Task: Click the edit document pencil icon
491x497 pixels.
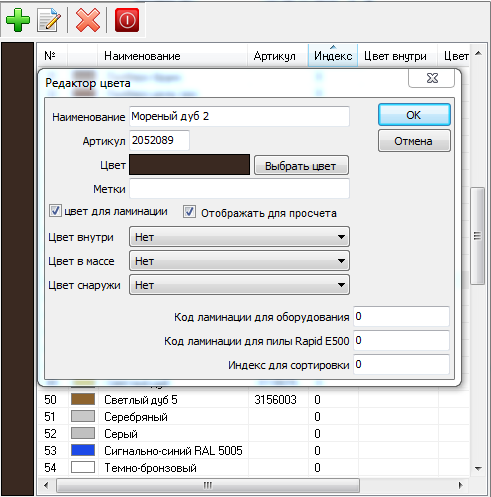Action: point(49,20)
